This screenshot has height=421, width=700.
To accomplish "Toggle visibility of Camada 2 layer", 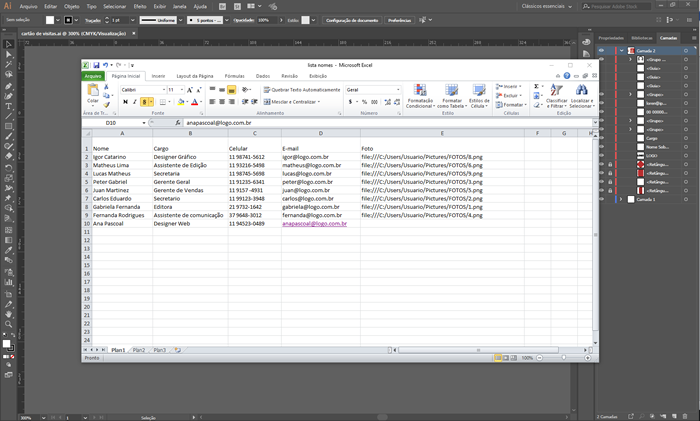I will [601, 50].
